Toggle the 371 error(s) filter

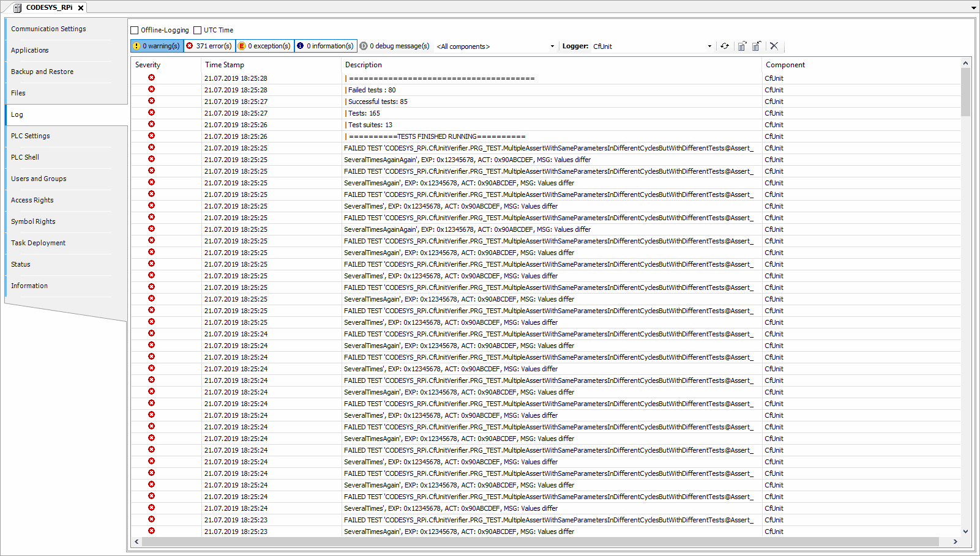[x=209, y=46]
